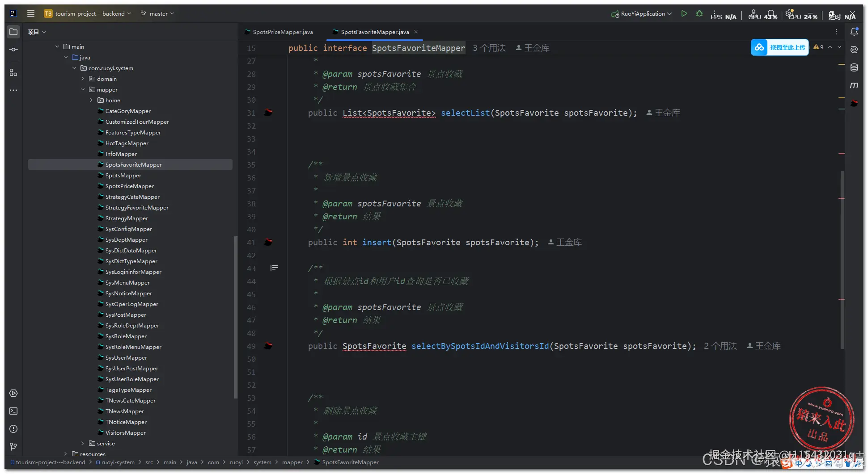Click the 2 usages hint of selectBySpotsIdAndVisitorsId
The height and width of the screenshot is (474, 868).
[720, 346]
